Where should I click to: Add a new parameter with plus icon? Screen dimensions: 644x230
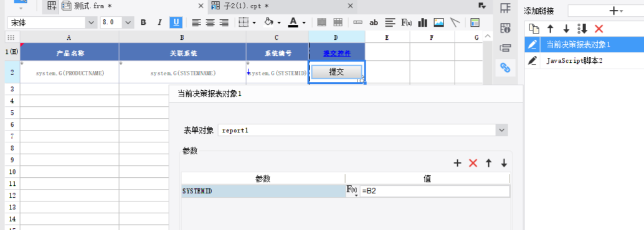pyautogui.click(x=458, y=163)
